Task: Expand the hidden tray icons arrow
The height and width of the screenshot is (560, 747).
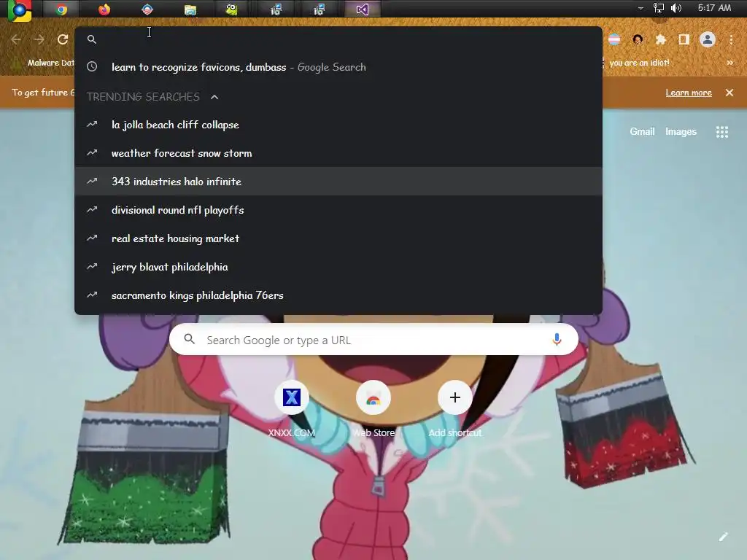Action: [x=640, y=8]
